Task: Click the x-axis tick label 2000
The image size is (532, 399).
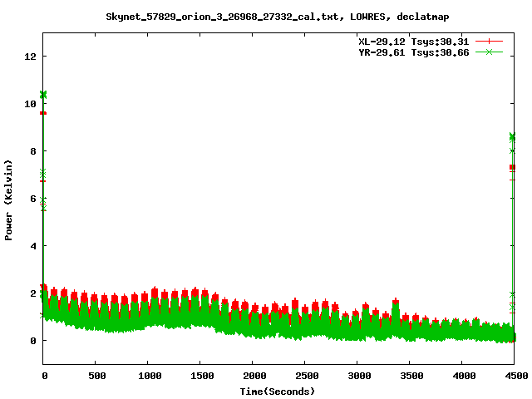Action: pos(254,376)
